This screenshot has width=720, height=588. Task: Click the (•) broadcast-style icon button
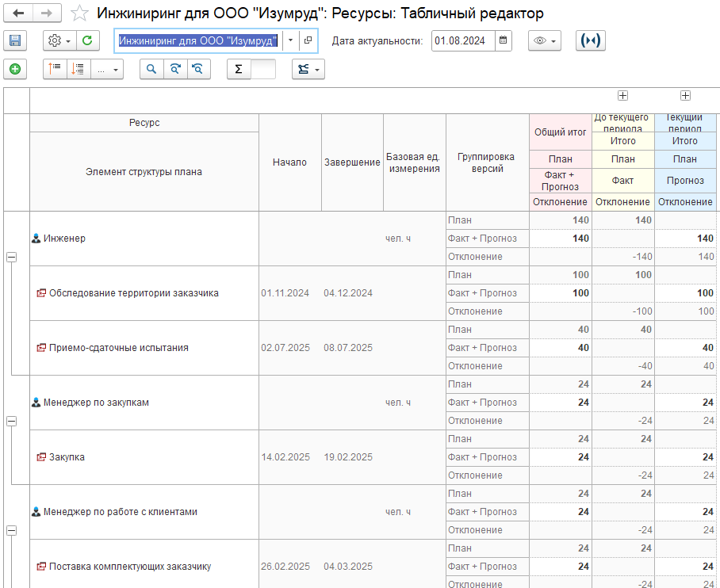590,40
